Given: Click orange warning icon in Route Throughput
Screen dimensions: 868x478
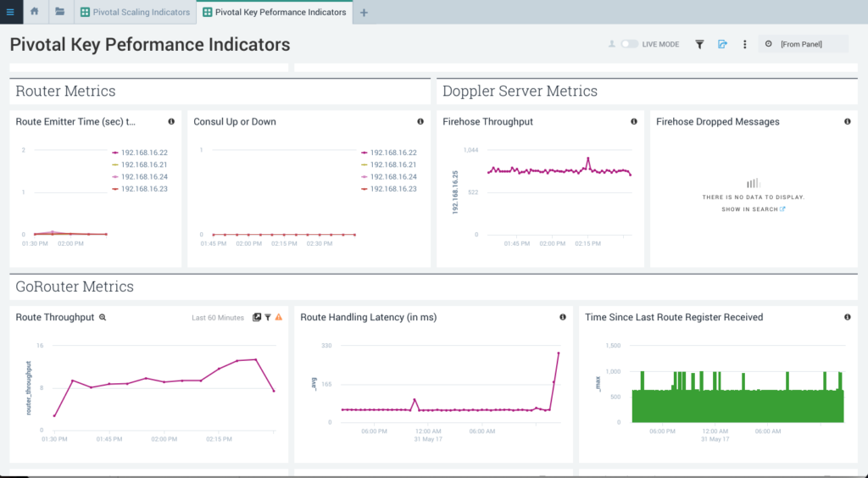Looking at the screenshot, I should [278, 317].
